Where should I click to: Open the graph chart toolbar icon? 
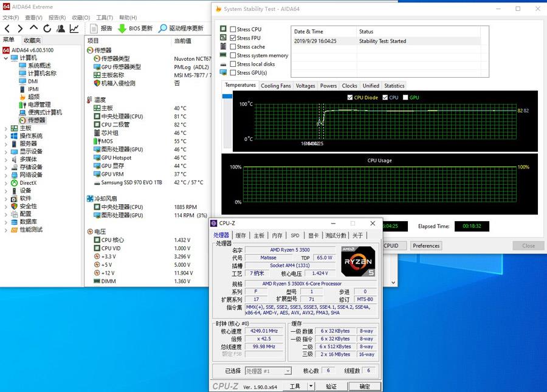tap(74, 29)
